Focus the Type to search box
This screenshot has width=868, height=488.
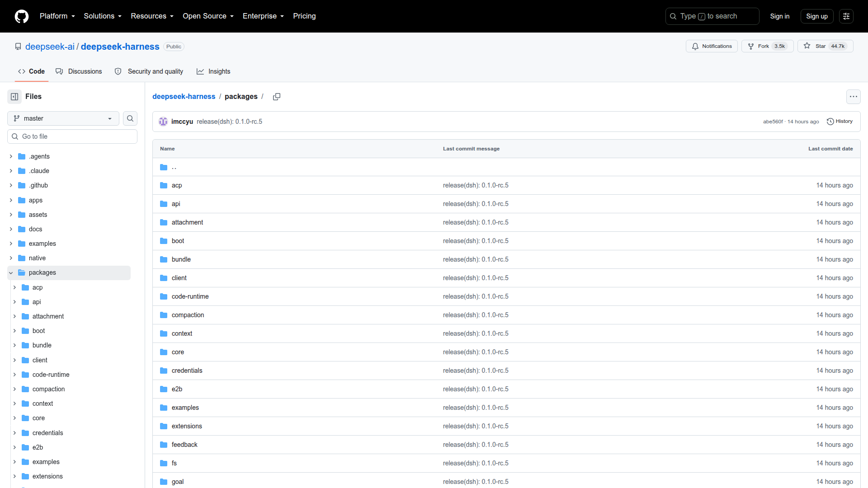tap(712, 16)
